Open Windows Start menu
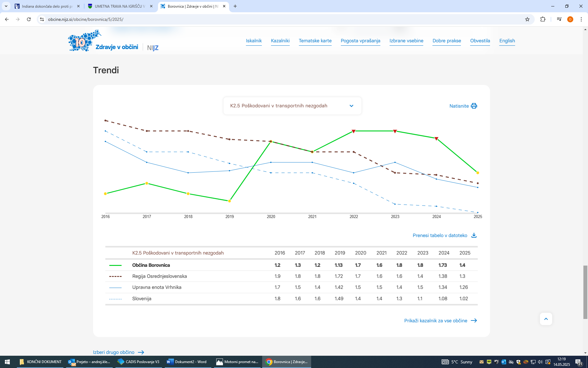 (x=7, y=362)
